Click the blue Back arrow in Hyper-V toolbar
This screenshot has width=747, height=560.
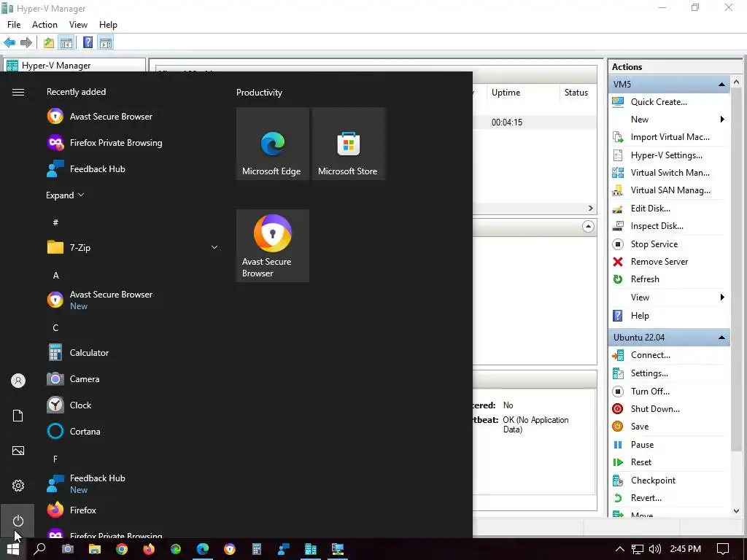(x=9, y=43)
